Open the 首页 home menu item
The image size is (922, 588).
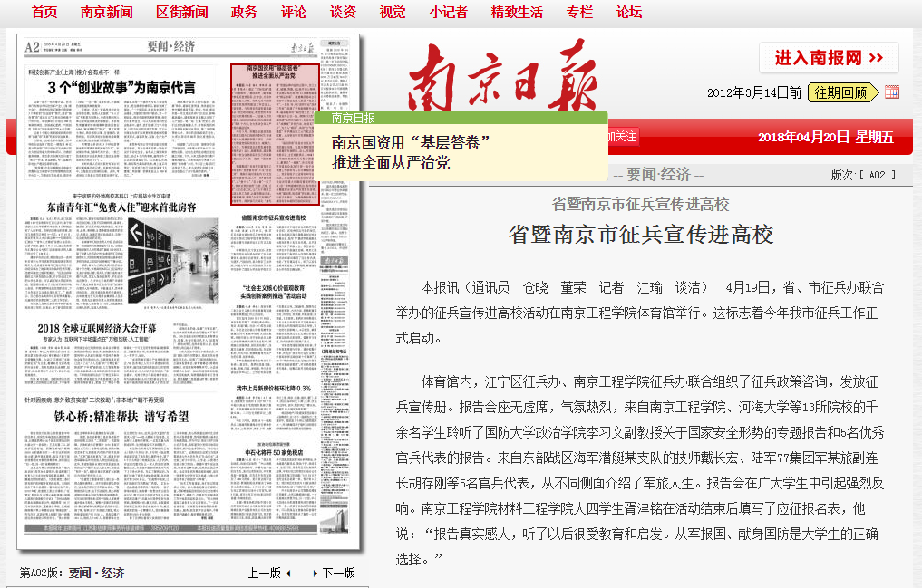(44, 12)
